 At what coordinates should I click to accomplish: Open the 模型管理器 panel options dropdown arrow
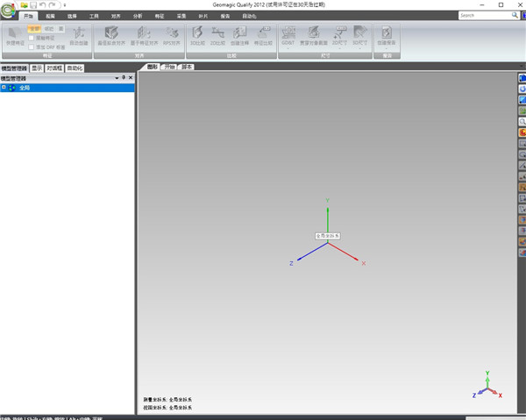coord(116,78)
